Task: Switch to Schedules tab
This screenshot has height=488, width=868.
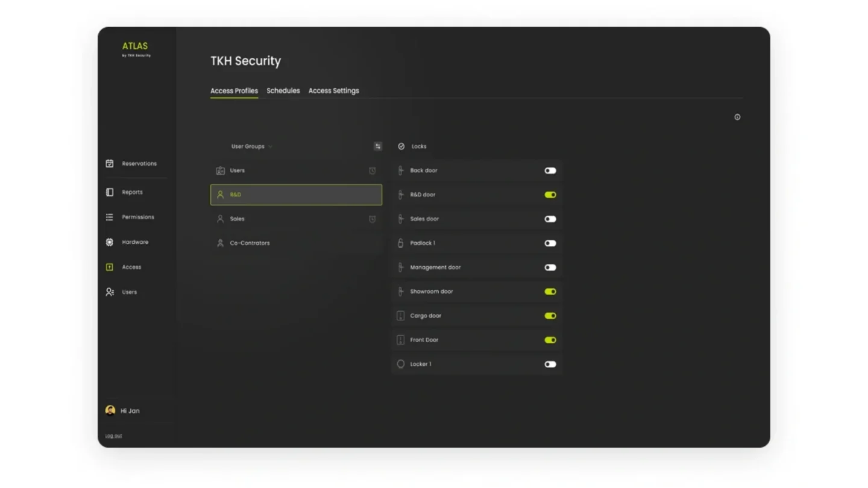Action: 283,90
